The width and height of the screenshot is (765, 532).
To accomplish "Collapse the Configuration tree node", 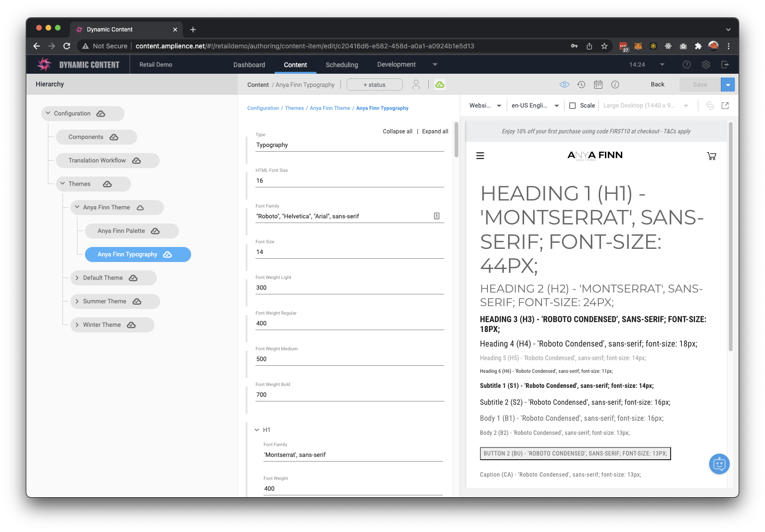I will pos(48,113).
